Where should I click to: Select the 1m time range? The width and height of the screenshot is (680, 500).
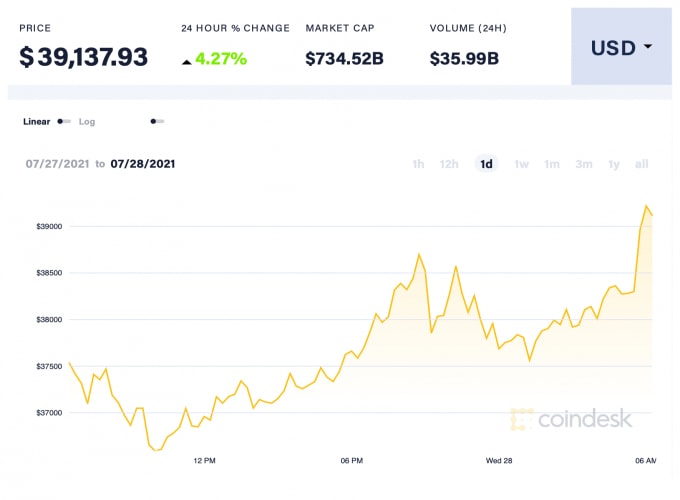[x=552, y=164]
